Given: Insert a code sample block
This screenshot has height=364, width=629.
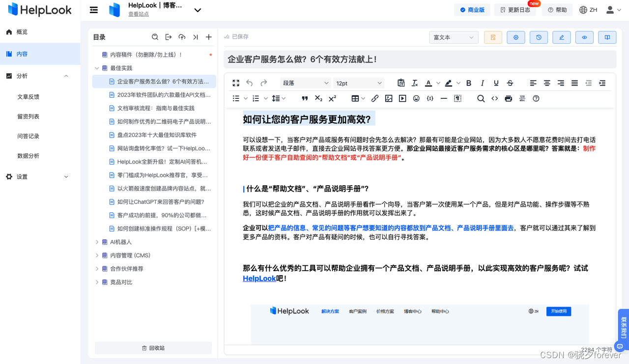Looking at the screenshot, I should pyautogui.click(x=430, y=99).
